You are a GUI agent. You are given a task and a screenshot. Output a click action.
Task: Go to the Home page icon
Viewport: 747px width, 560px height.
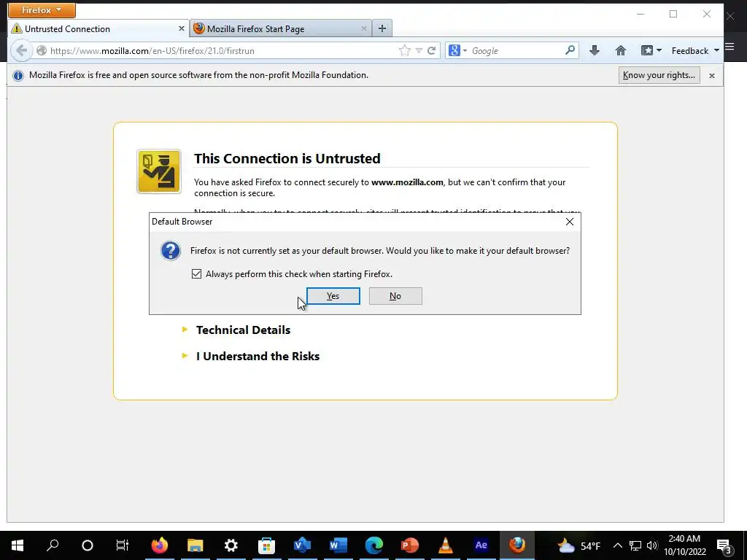620,50
